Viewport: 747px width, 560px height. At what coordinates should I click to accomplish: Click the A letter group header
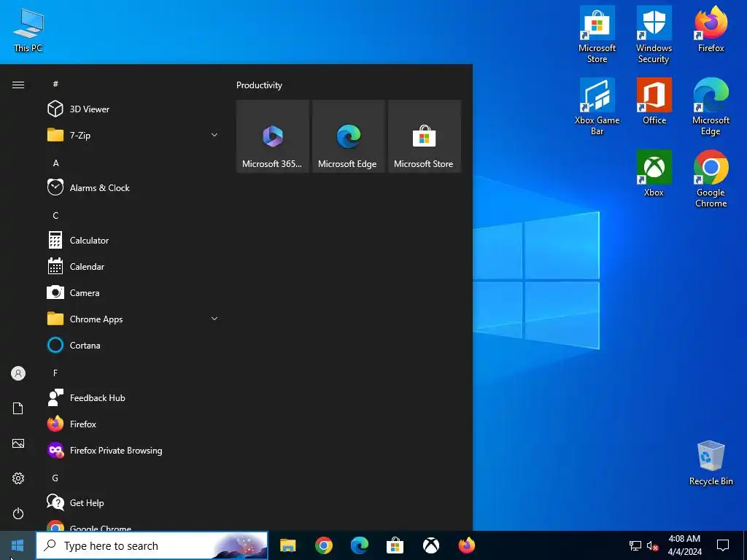[55, 163]
